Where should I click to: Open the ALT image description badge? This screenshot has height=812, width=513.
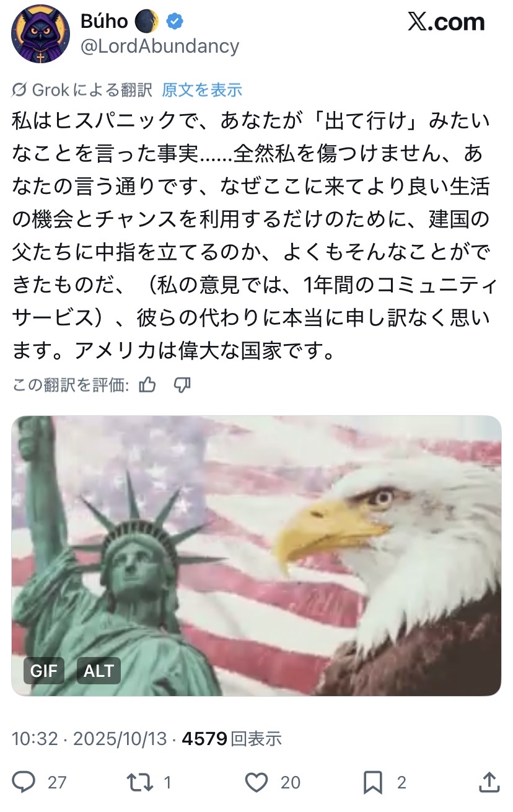click(x=99, y=671)
